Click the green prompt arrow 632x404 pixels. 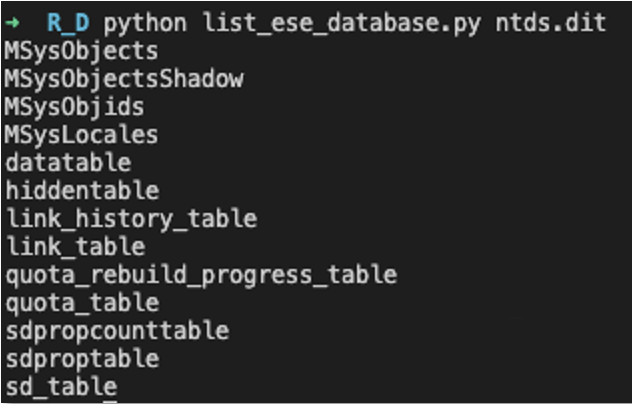coord(12,22)
